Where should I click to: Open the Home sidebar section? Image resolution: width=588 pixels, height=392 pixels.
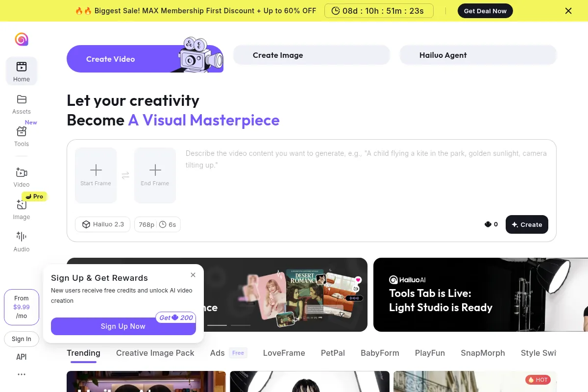[x=22, y=71]
